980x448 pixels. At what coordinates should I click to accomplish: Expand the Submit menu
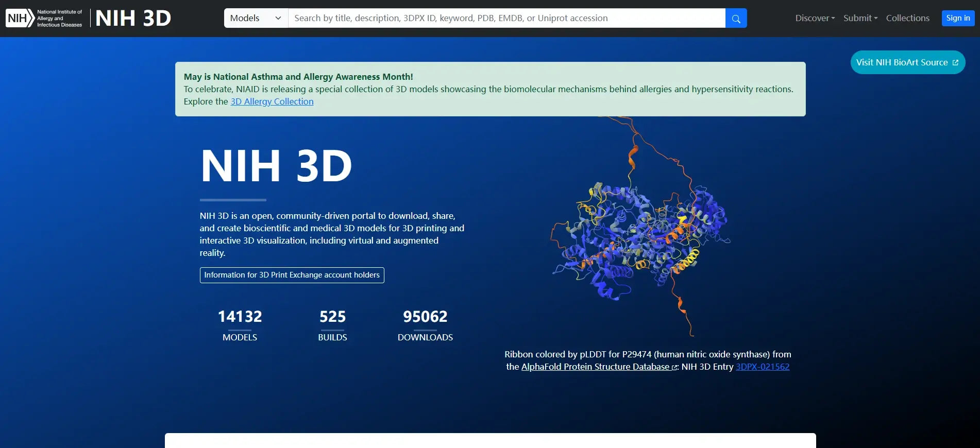point(860,18)
